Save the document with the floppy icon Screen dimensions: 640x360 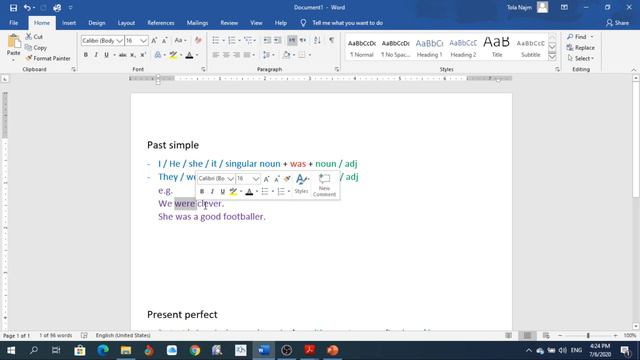tap(13, 8)
